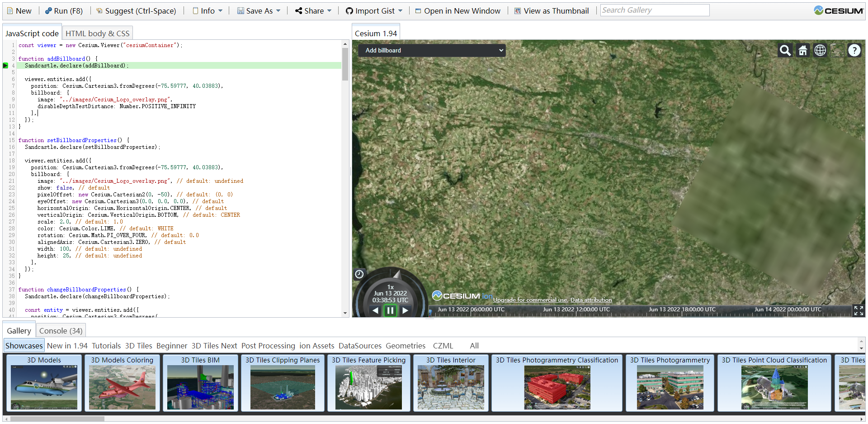This screenshot has height=424, width=868.
Task: Expand the Share dropdown
Action: tap(313, 11)
